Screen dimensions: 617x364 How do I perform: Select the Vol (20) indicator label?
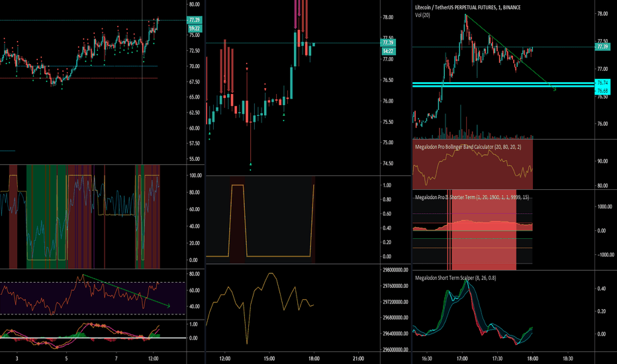tap(422, 15)
